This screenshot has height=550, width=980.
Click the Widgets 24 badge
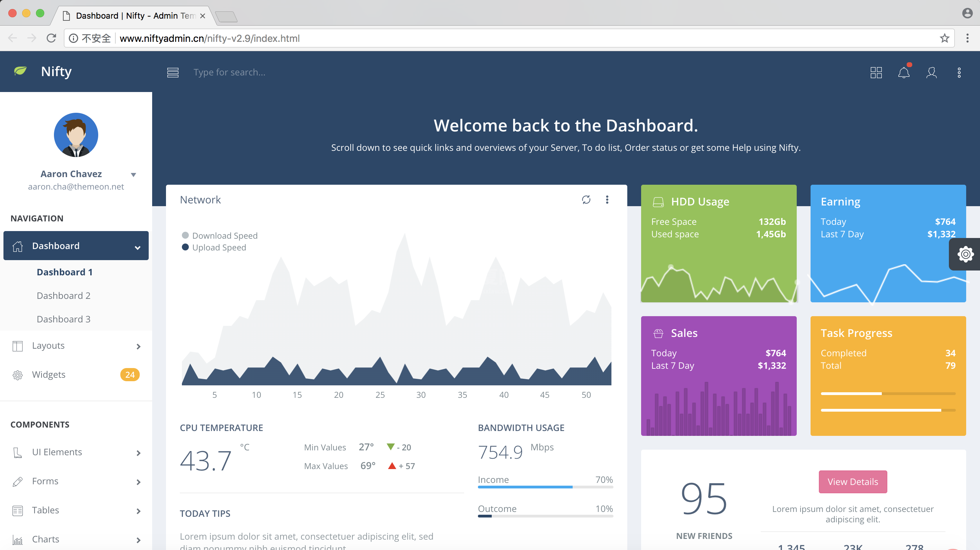[130, 375]
